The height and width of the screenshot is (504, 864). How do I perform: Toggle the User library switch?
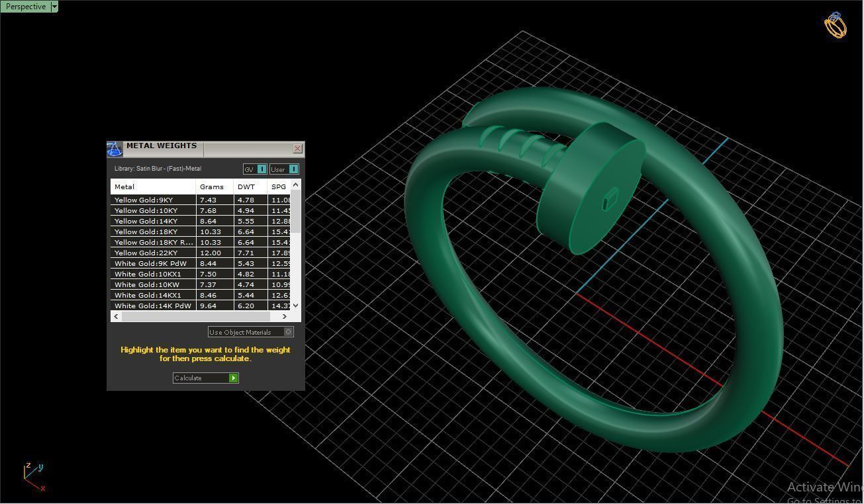(x=293, y=169)
